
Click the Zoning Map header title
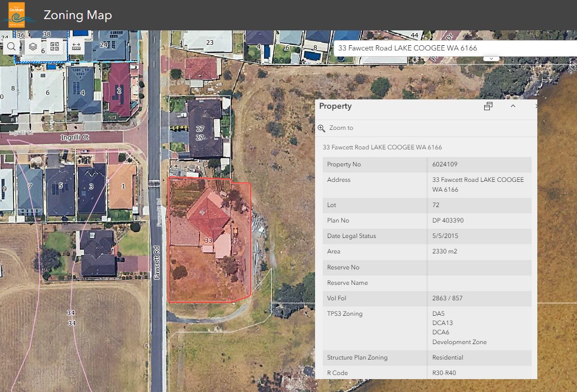click(x=78, y=15)
